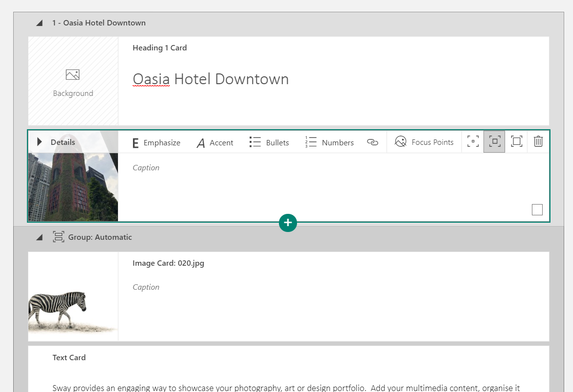Click the Caption field of hotel image
573x392 pixels.
click(146, 168)
